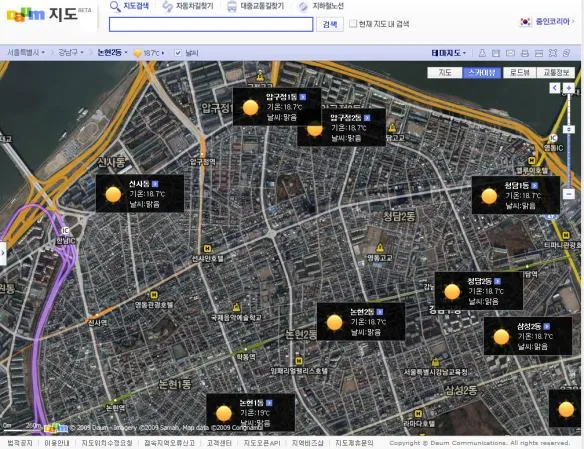The width and height of the screenshot is (584, 449).
Task: Open the 강남구 district dropdown
Action: coord(70,52)
